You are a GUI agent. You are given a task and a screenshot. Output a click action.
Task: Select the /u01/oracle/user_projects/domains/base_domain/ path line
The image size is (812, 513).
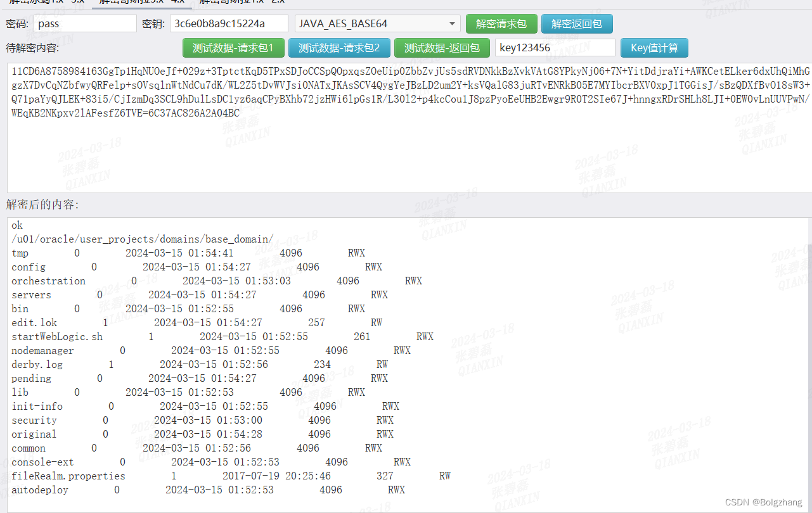click(x=143, y=239)
